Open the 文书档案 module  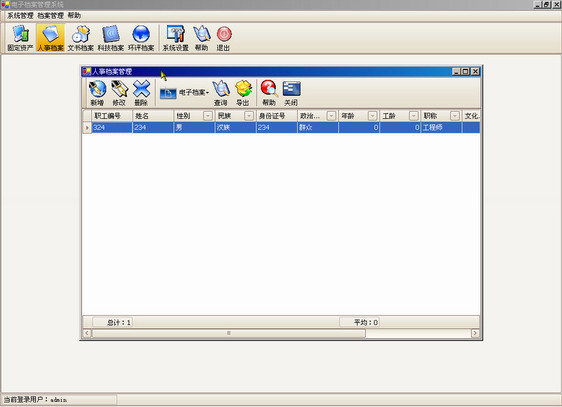click(81, 38)
